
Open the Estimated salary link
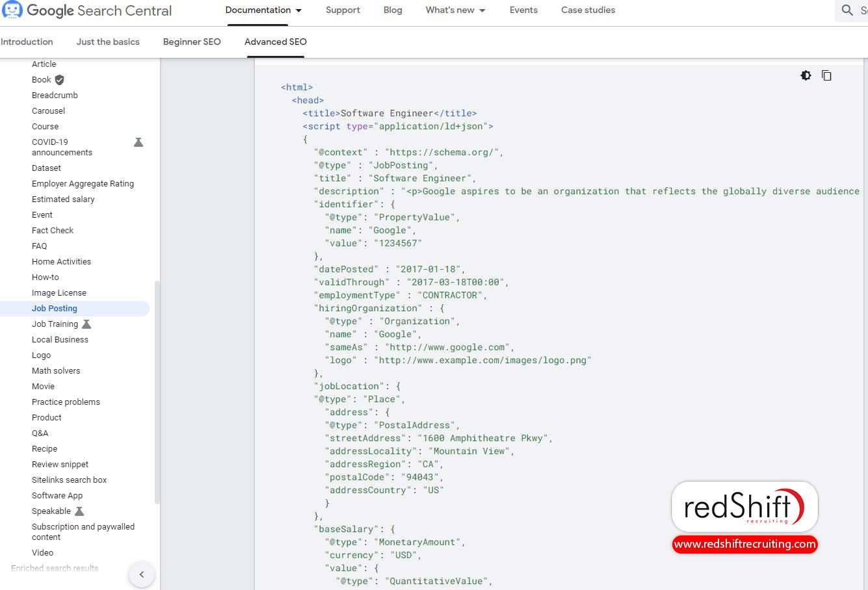63,199
